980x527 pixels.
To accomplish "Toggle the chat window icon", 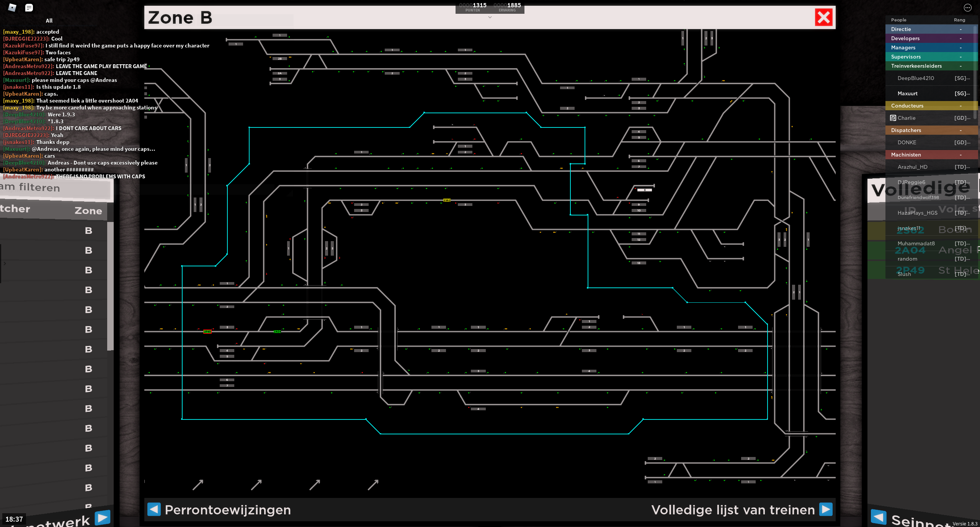I will tap(29, 8).
